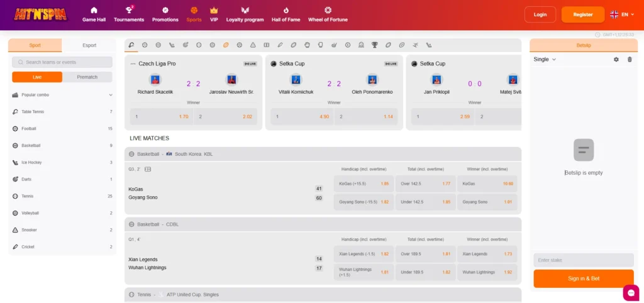Bet on Oleh Ponomarenko at 1.14
Screen dimensions: 644x303
(x=366, y=116)
